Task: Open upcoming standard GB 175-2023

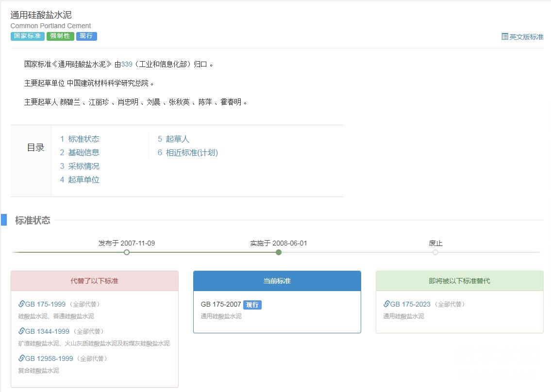Action: pyautogui.click(x=410, y=304)
